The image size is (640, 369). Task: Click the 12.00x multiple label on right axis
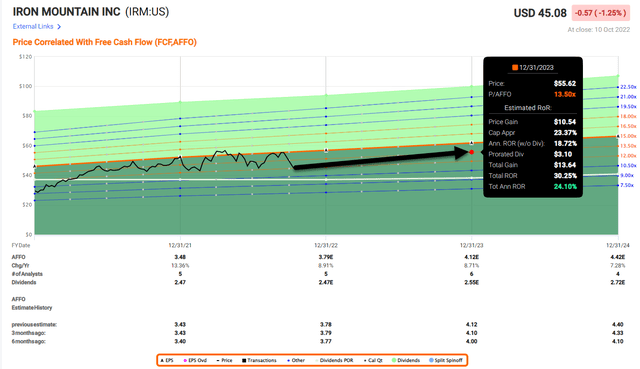click(x=628, y=156)
